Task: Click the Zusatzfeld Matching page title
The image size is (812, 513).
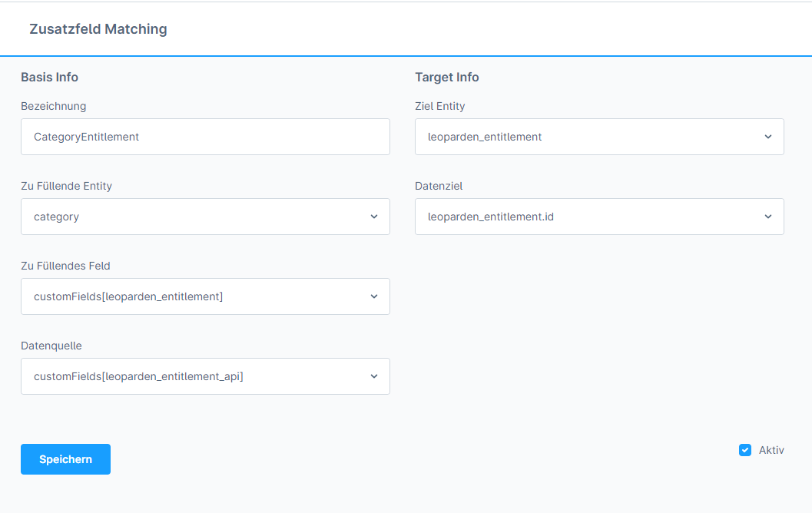Action: click(x=98, y=29)
